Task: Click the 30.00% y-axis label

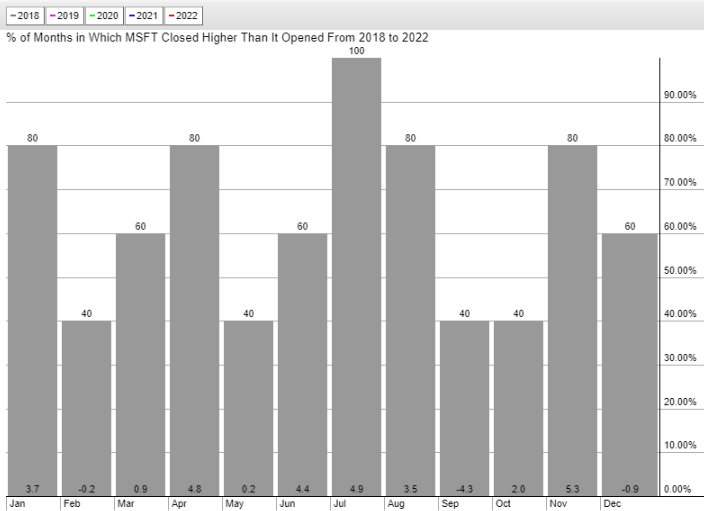Action: [x=680, y=358]
